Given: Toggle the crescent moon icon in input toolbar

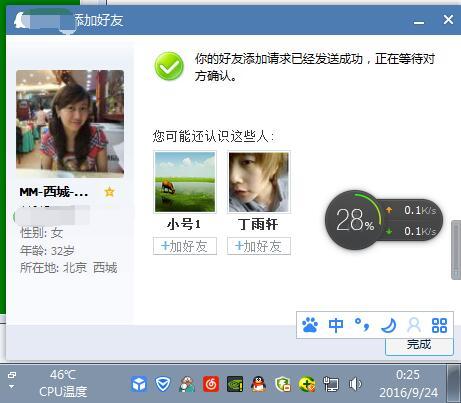Looking at the screenshot, I should (389, 325).
